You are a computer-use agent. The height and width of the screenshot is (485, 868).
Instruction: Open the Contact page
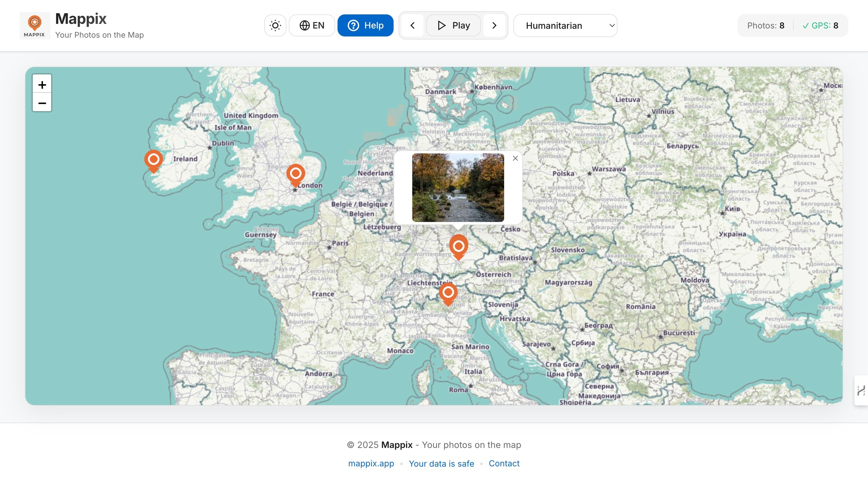click(x=504, y=464)
